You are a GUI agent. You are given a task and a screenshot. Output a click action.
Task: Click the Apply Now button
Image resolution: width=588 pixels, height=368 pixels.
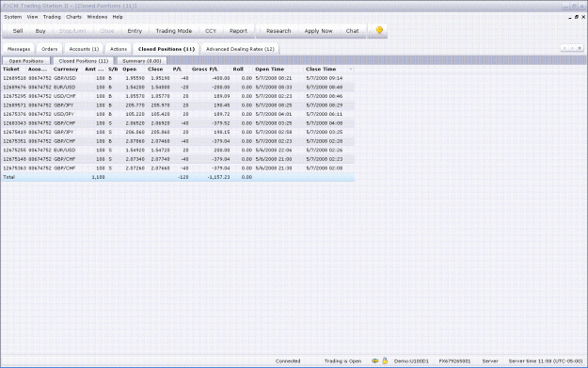click(318, 31)
